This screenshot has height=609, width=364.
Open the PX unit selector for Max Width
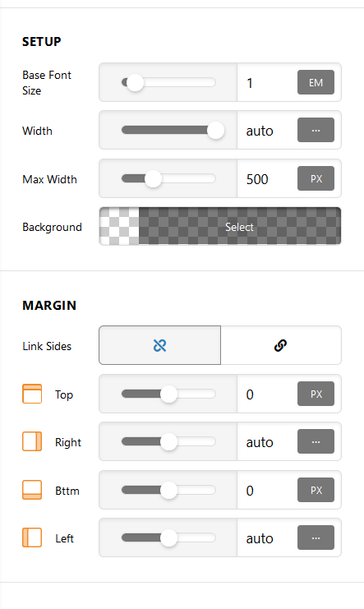coord(316,178)
